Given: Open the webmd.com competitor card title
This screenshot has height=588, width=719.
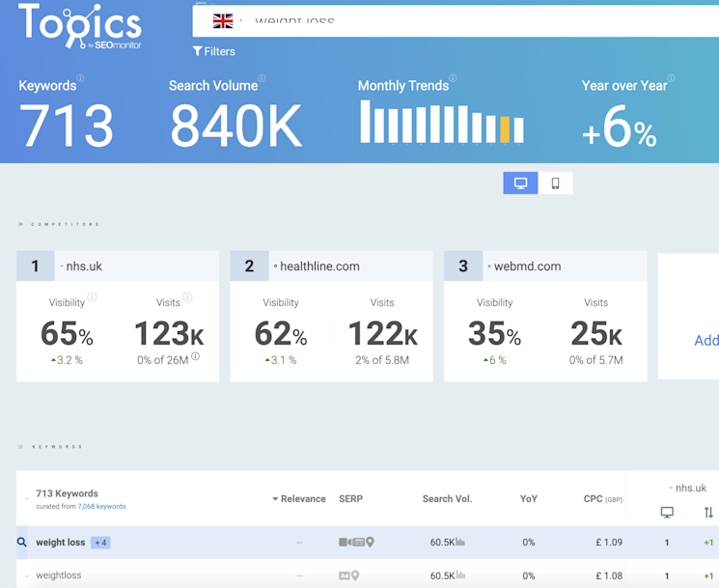Looking at the screenshot, I should point(527,266).
